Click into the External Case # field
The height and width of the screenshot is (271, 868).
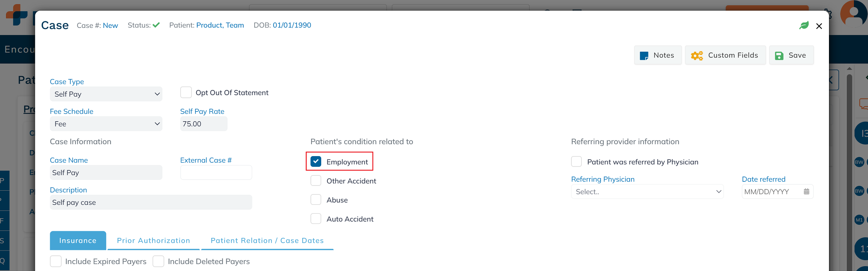click(x=216, y=172)
